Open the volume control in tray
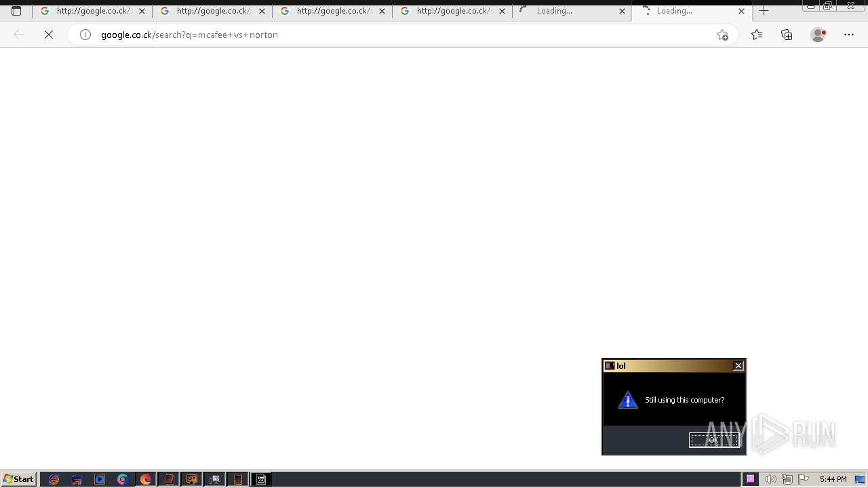 [770, 479]
